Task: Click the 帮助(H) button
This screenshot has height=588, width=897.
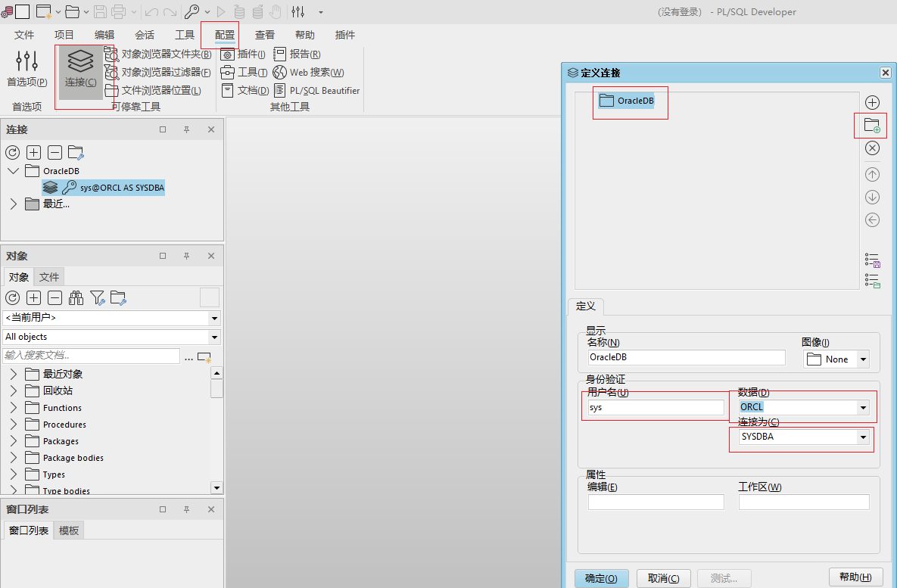Action: pyautogui.click(x=856, y=577)
